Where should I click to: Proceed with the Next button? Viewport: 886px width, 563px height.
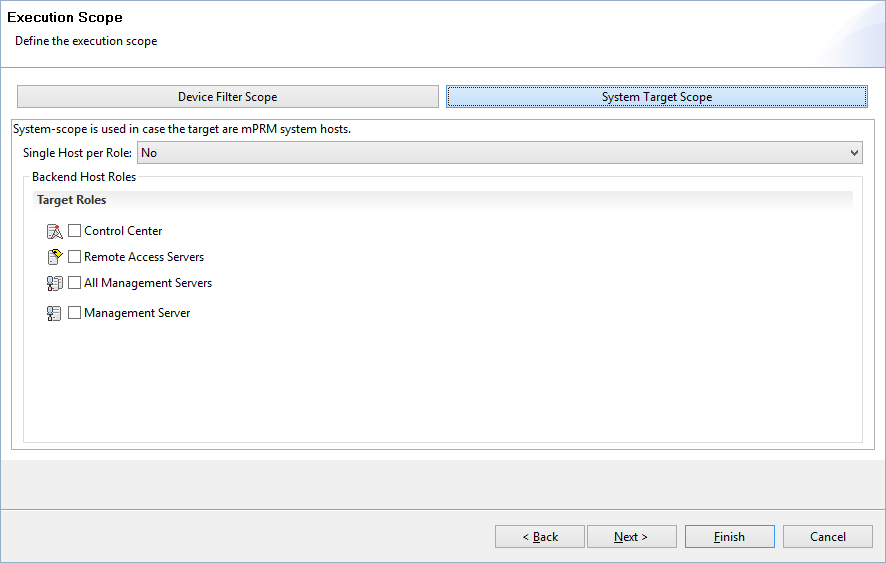click(x=632, y=536)
